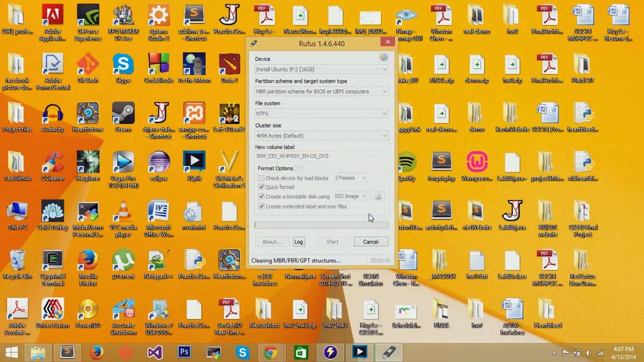Click the Clearing MBR/PBR/GPT structures status text
This screenshot has width=644, height=362.
[296, 260]
